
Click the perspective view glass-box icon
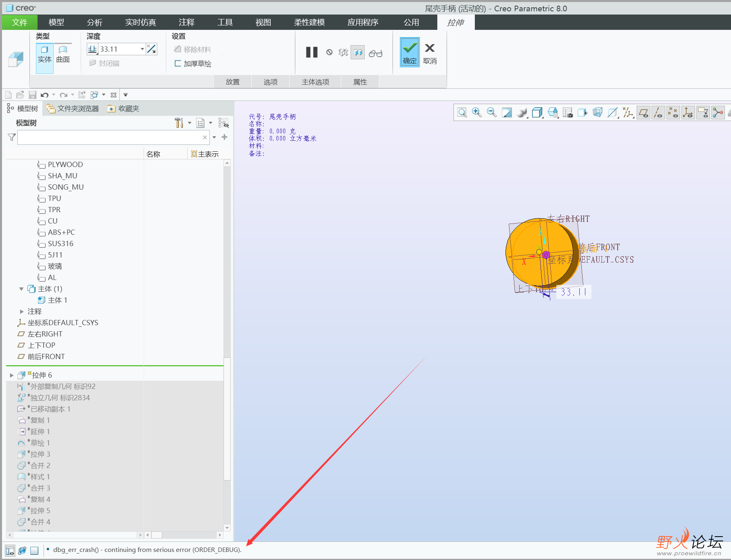[x=597, y=113]
